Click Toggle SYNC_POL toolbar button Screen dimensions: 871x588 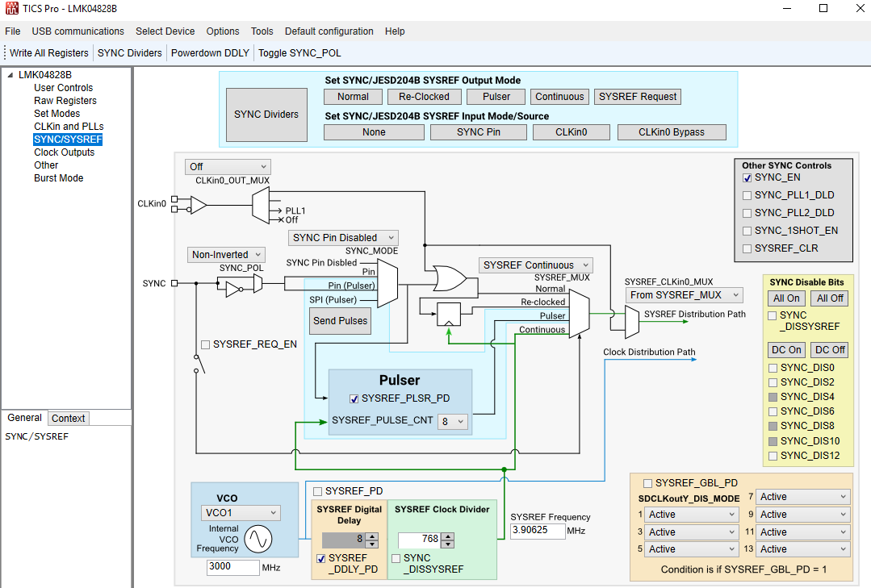click(299, 53)
